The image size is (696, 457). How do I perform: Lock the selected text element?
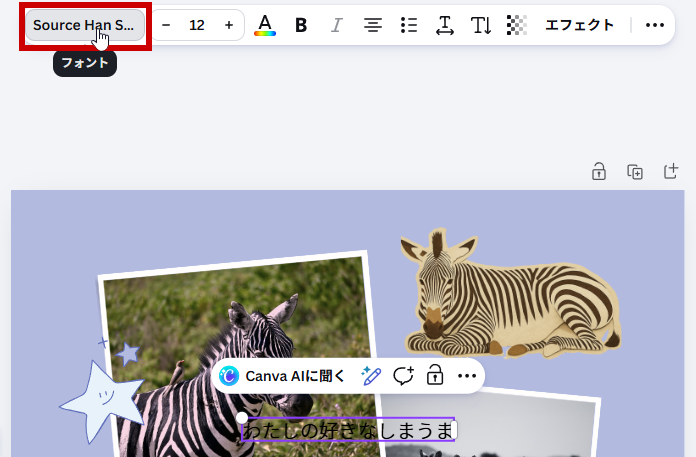[x=435, y=376]
